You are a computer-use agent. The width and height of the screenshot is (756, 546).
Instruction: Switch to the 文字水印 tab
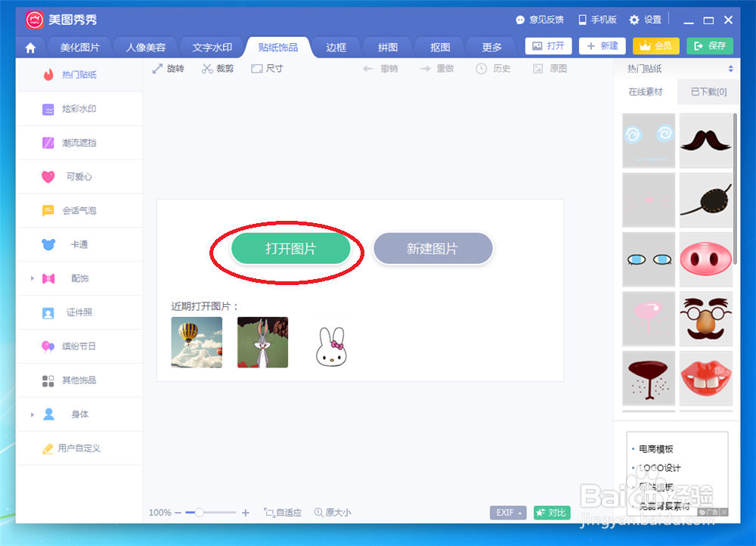(x=212, y=48)
